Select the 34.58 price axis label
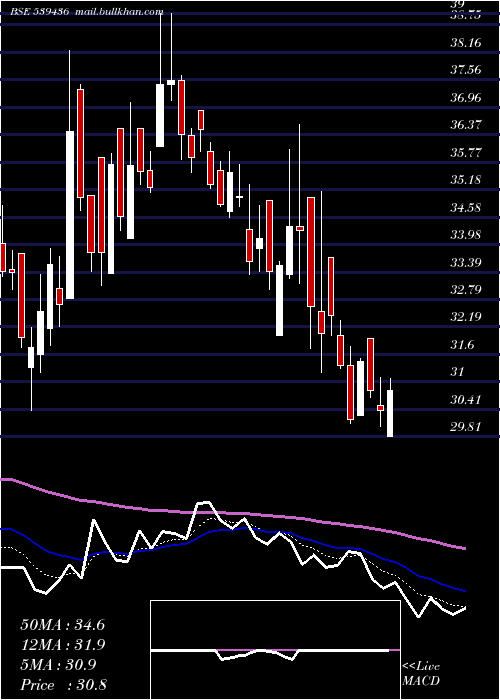The height and width of the screenshot is (700, 500). click(466, 207)
